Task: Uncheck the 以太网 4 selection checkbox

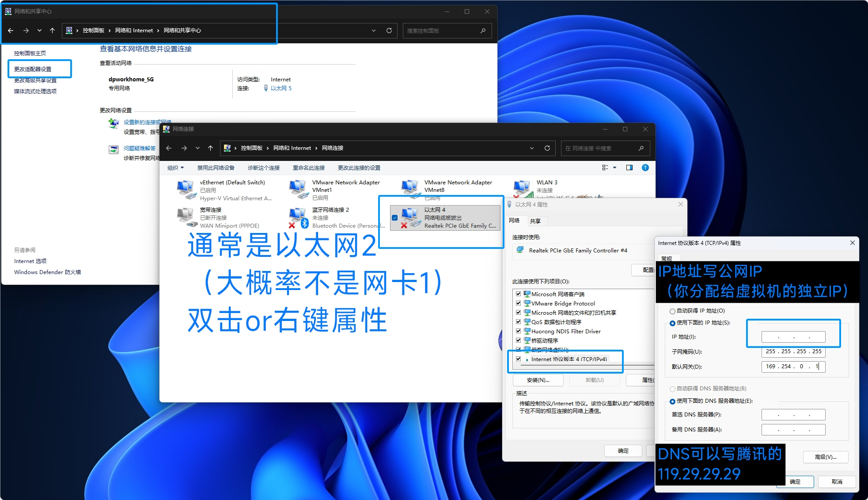Action: click(x=394, y=218)
